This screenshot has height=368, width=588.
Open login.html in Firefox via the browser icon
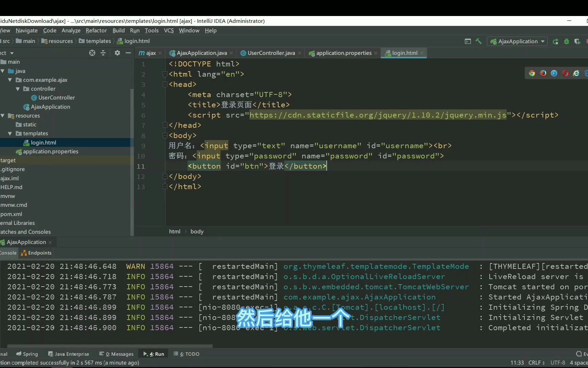click(x=543, y=73)
